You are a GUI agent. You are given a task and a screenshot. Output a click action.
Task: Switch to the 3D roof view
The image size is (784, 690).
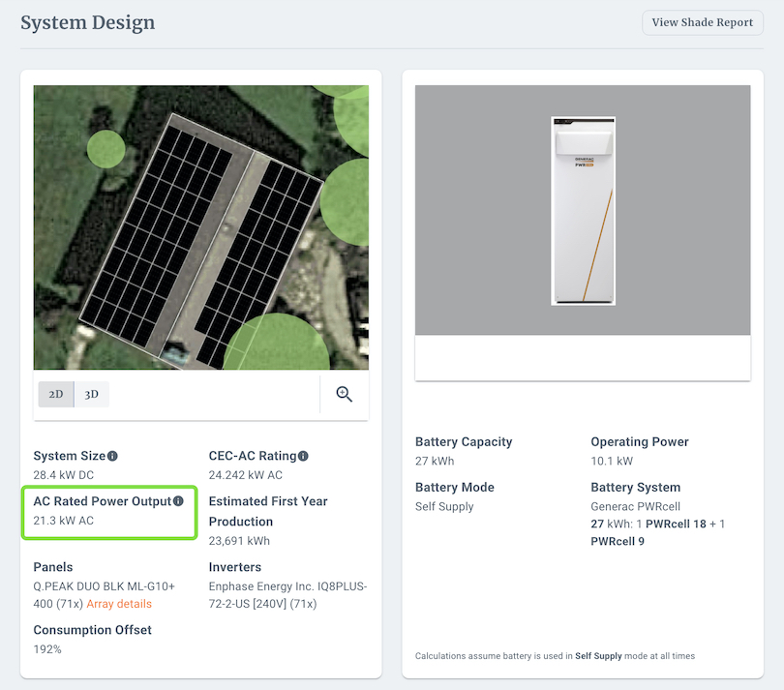(91, 394)
